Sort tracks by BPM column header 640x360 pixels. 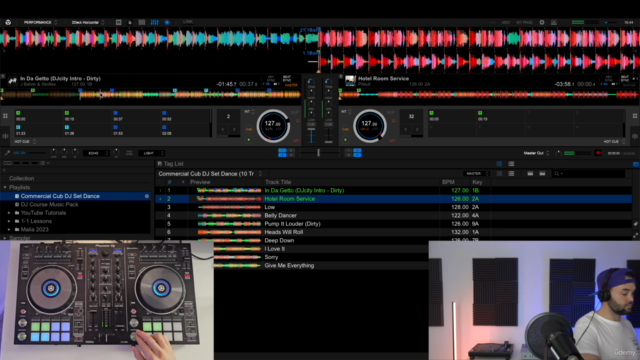tap(448, 182)
